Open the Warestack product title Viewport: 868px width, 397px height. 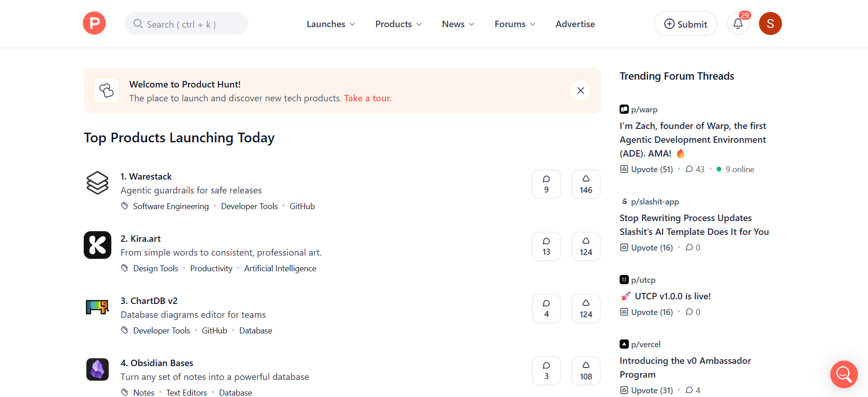(x=146, y=176)
